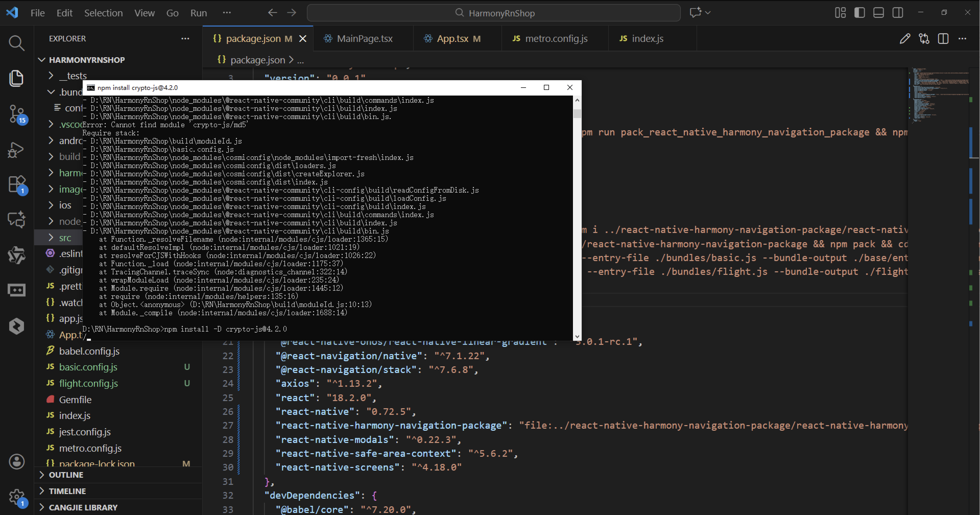Click the command prompt scrollbar thumb
The height and width of the screenshot is (515, 980).
577,114
